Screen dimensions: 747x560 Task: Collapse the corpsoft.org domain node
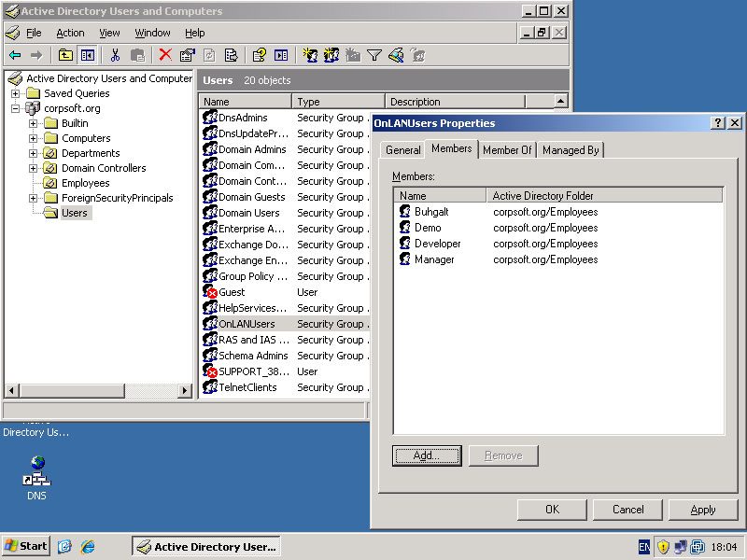coord(16,108)
